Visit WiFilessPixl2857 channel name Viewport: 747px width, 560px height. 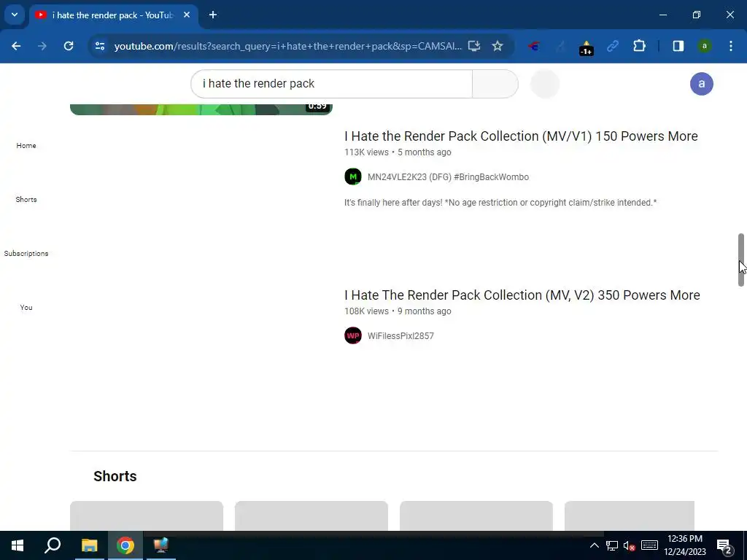(x=400, y=336)
